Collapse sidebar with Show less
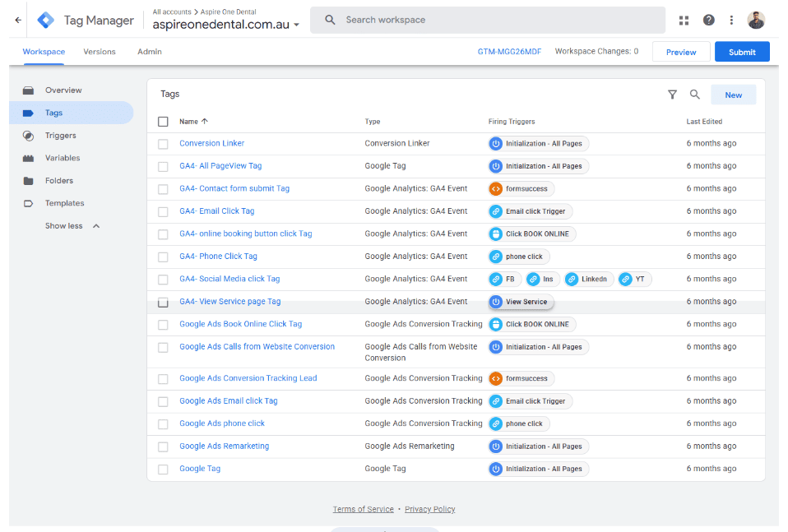Screen dimensions: 788x532 coord(72,226)
